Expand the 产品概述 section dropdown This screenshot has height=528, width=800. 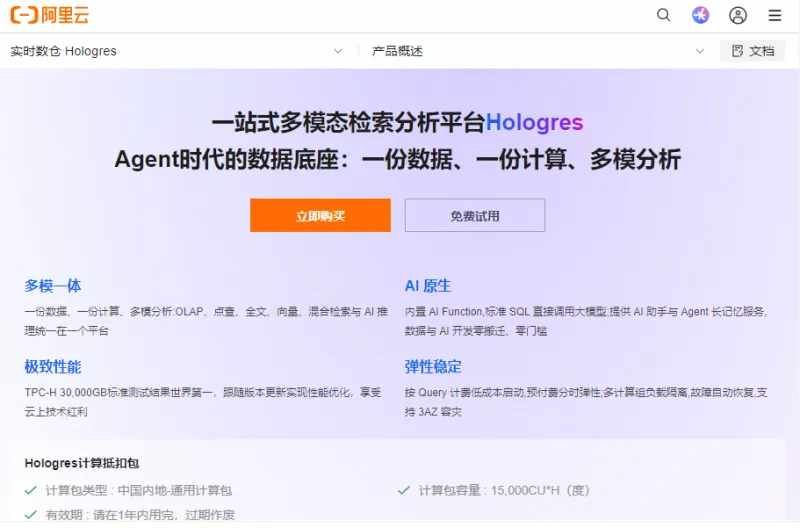pos(538,51)
